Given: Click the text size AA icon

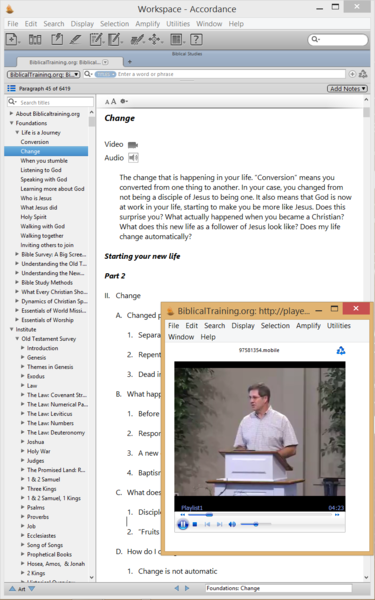Looking at the screenshot, I should click(x=111, y=102).
